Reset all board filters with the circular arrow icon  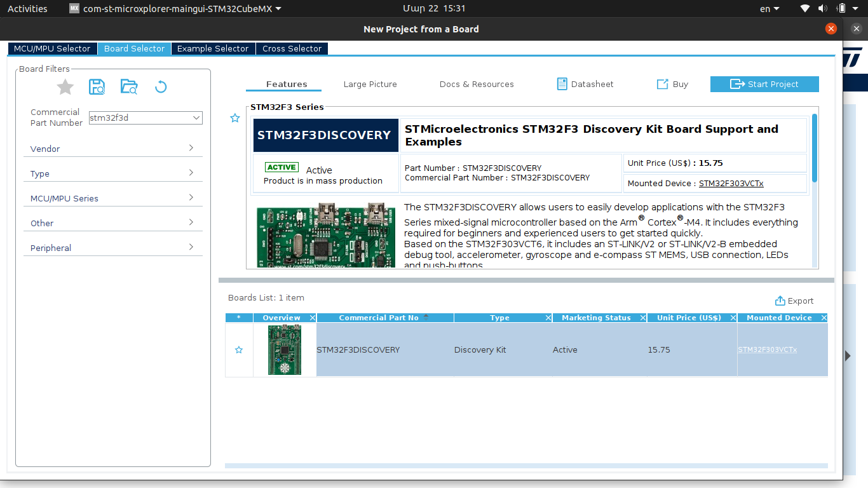click(x=161, y=87)
